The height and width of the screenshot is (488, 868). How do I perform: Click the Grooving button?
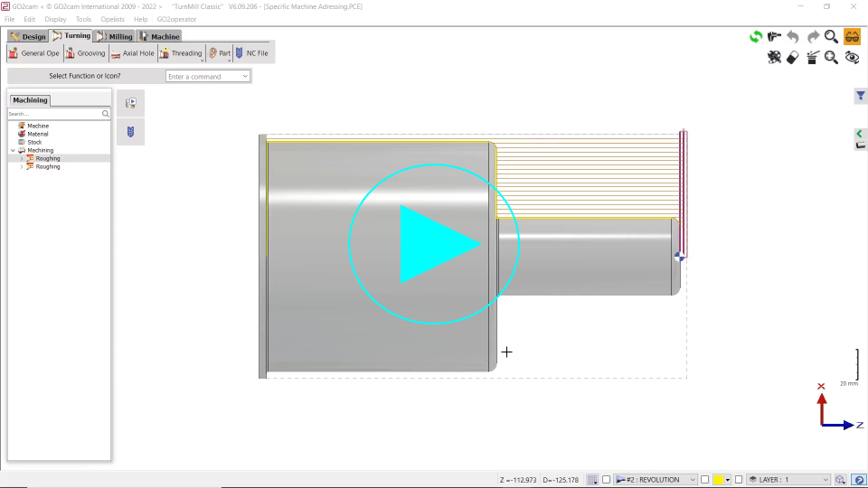[x=85, y=53]
